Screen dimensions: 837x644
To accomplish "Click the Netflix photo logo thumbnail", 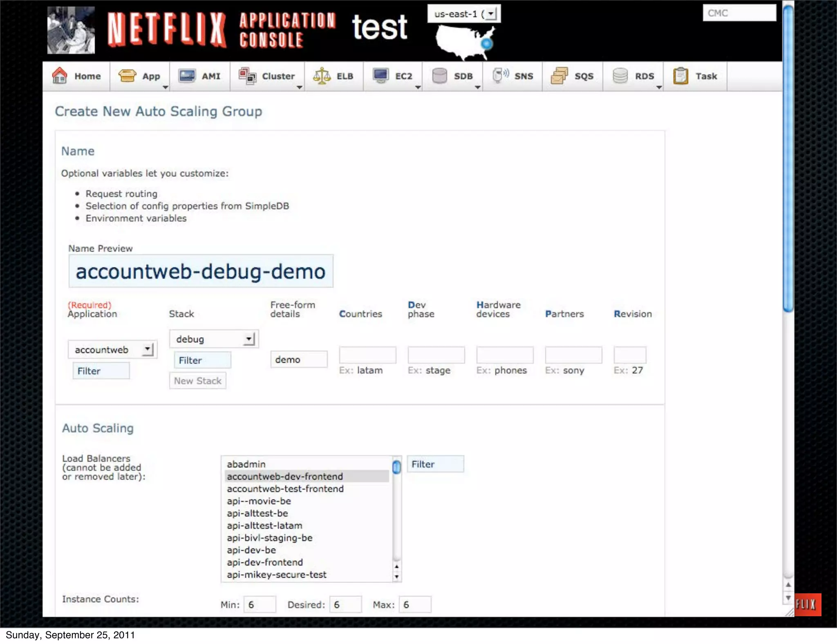I will pos(71,30).
